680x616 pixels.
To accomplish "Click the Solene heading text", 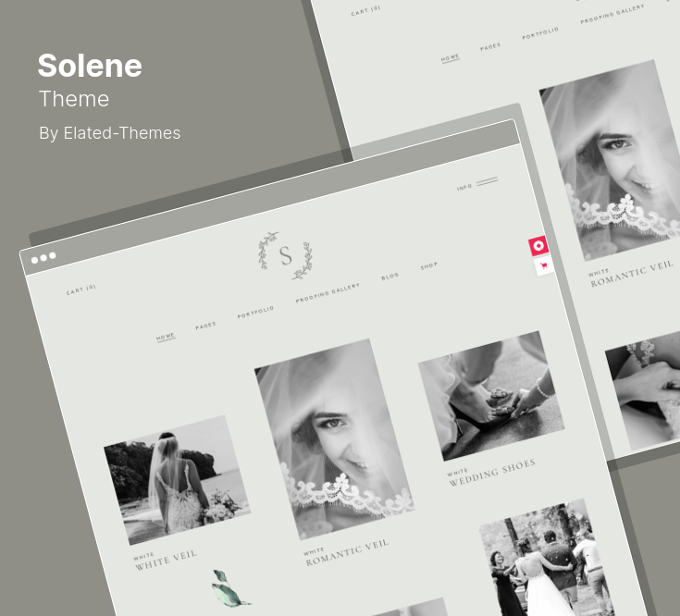I will tap(90, 66).
